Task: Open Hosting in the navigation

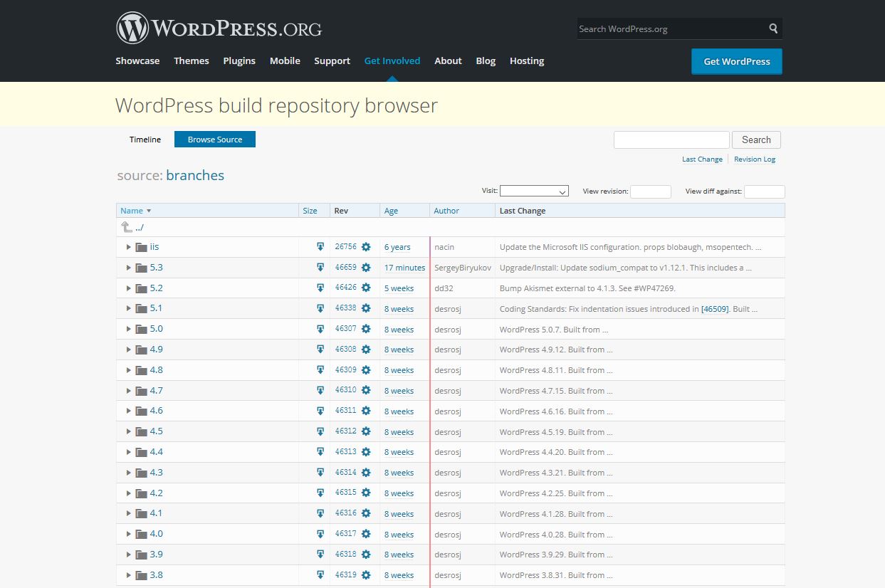Action: [527, 61]
